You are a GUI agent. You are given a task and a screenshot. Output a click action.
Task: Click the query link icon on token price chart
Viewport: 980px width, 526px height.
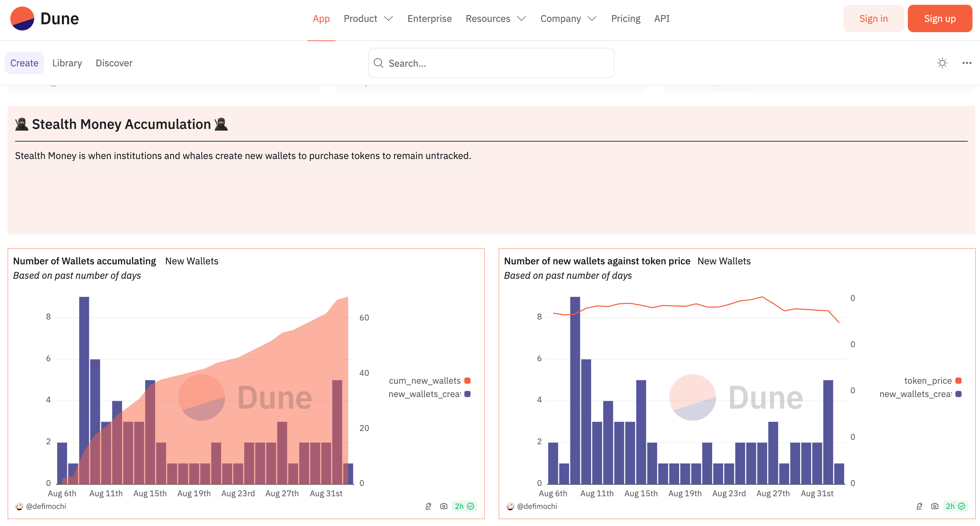click(919, 506)
